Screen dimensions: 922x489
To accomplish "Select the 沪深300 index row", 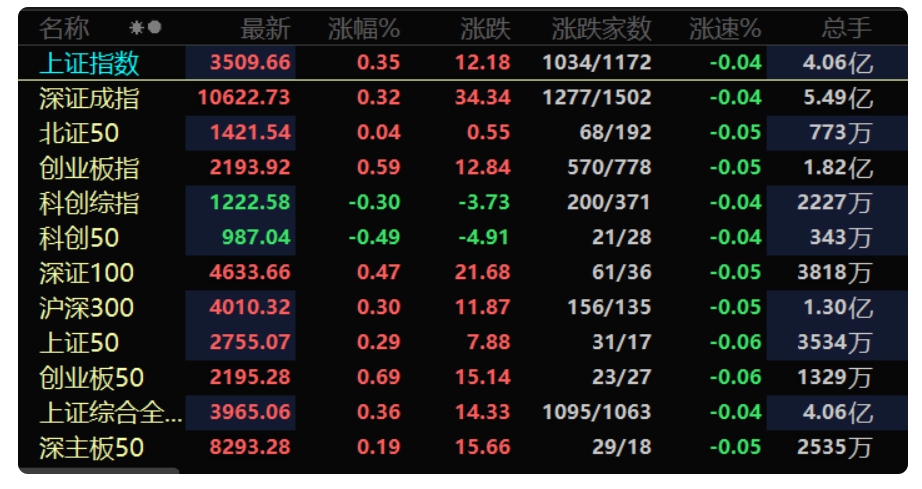I will tap(463, 307).
